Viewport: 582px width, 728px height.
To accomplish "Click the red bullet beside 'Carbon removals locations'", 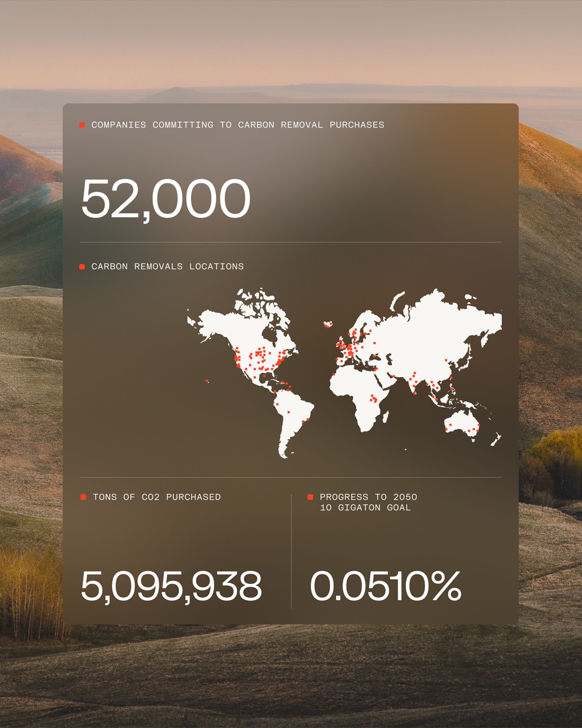I will (x=82, y=267).
